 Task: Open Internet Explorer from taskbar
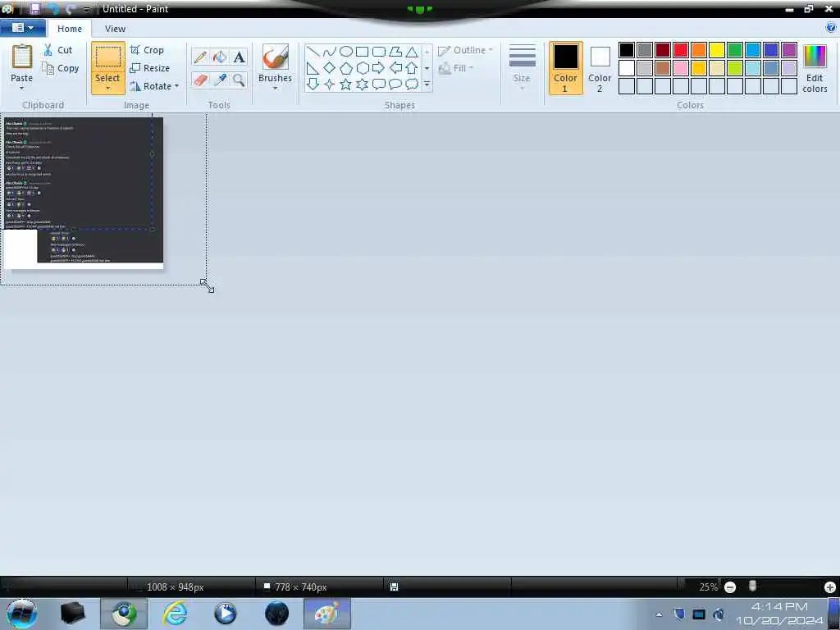point(175,614)
